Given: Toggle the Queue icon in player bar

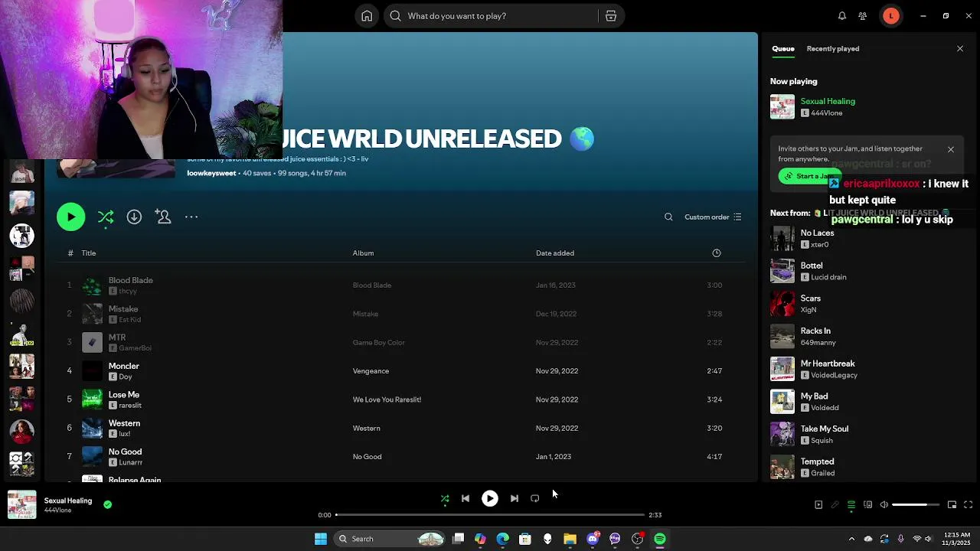Looking at the screenshot, I should (851, 505).
